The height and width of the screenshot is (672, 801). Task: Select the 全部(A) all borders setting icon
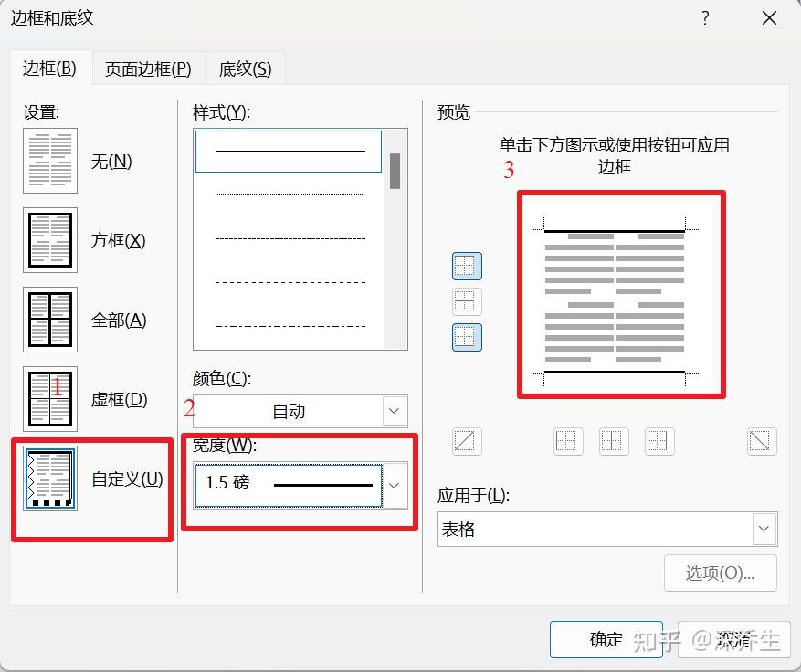(x=50, y=320)
